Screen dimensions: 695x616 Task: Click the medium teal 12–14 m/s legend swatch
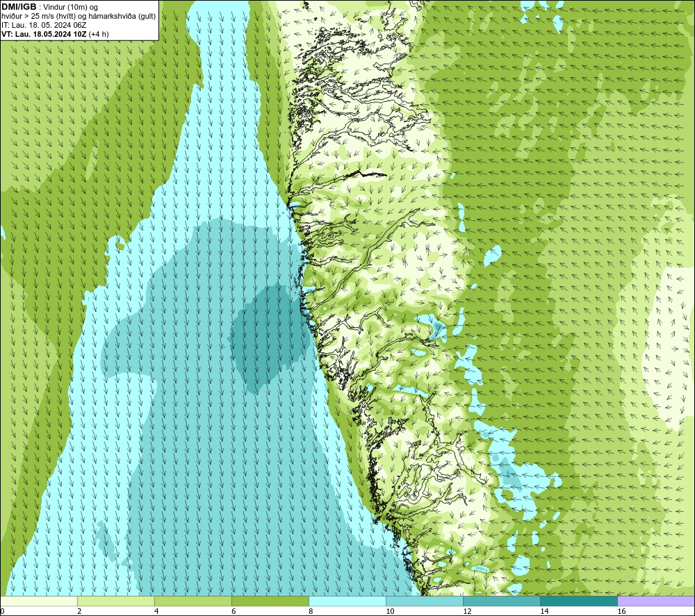click(501, 601)
